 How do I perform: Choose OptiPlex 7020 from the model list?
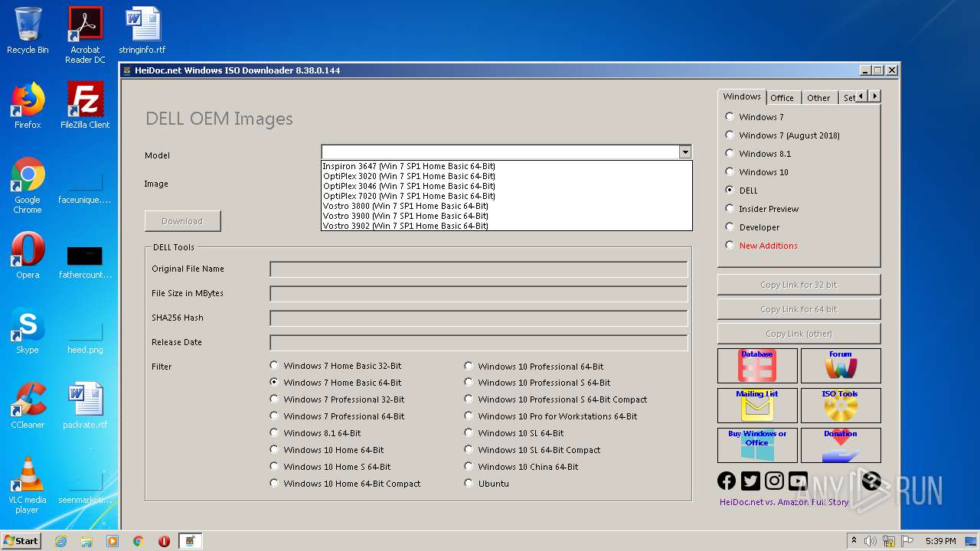click(506, 196)
